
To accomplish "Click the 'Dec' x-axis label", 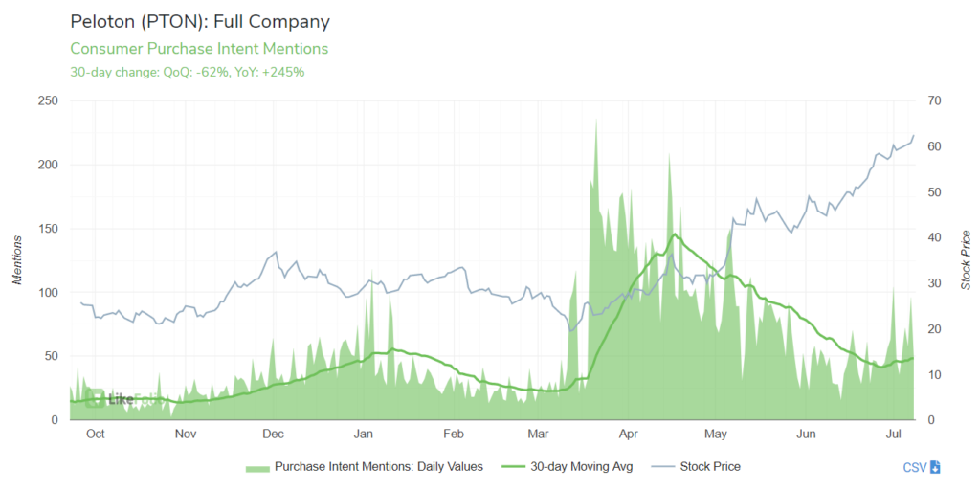I will coord(273,435).
